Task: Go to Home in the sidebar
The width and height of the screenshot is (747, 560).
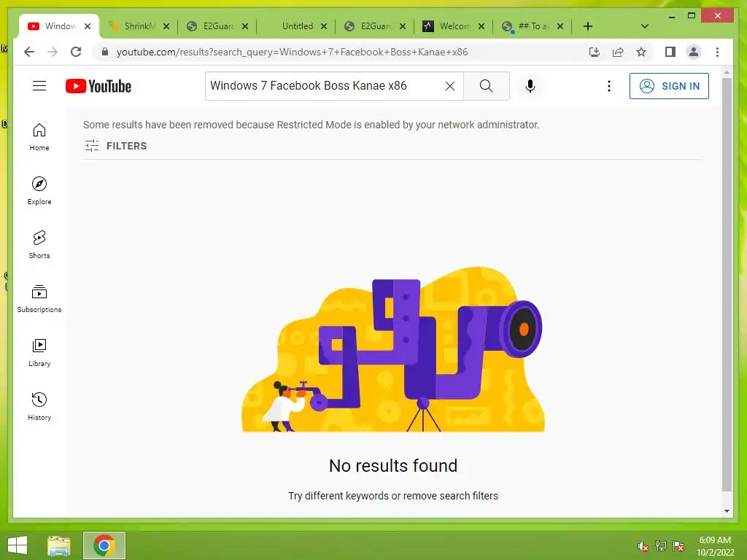Action: pyautogui.click(x=39, y=138)
